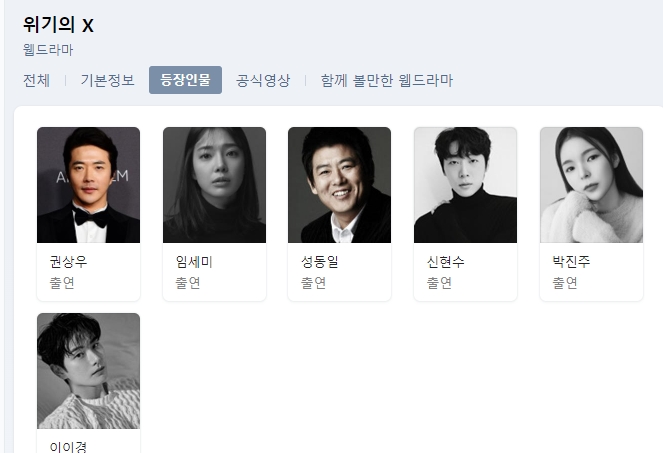Open the 임세미 name link
Screen dimensions: 663x453
point(194,262)
